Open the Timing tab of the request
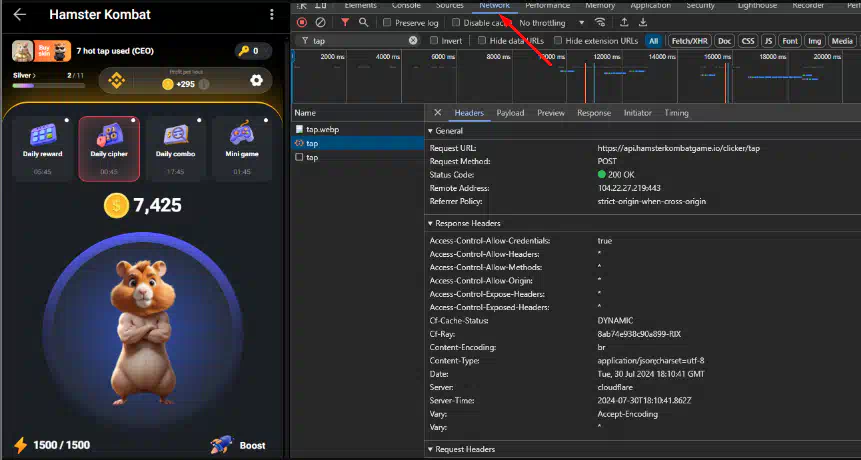Viewport: 861px width, 460px height. click(x=676, y=113)
